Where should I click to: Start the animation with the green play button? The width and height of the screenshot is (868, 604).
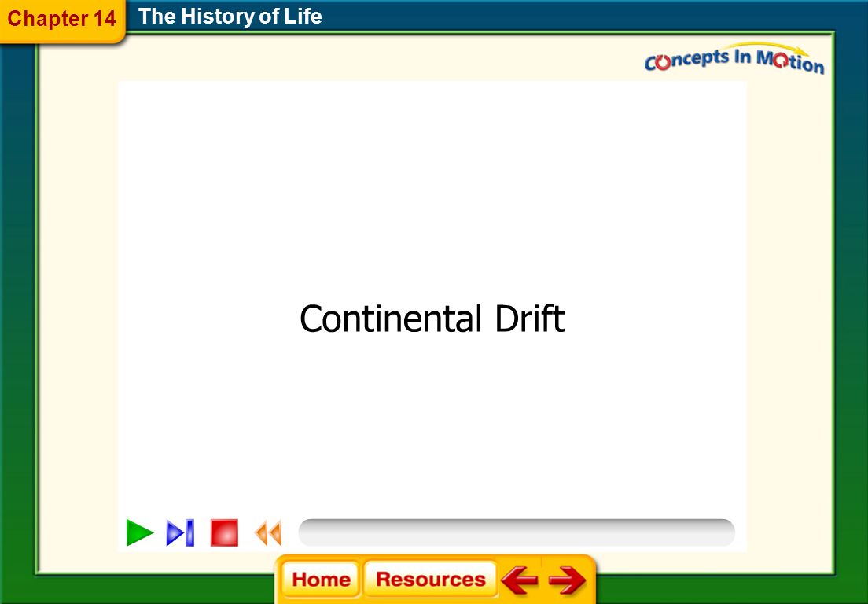[139, 532]
